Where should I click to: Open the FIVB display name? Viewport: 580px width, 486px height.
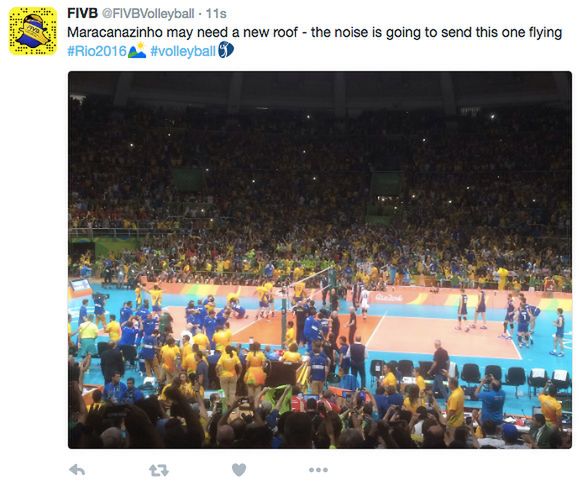pyautogui.click(x=82, y=13)
